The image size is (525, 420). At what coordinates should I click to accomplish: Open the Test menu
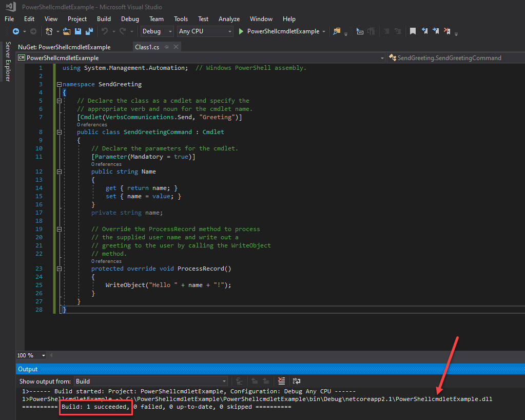click(203, 19)
